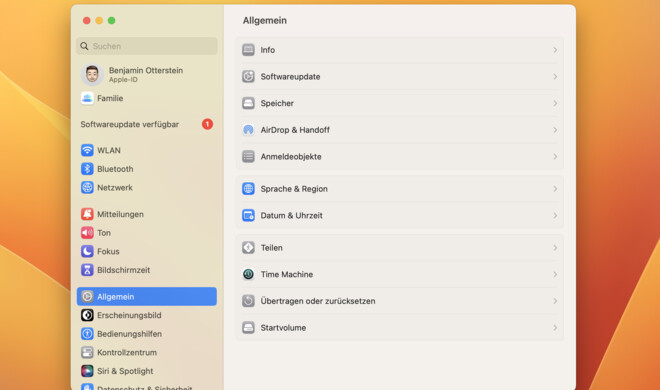Click the Mitteilungen bell icon
Screen dimensions: 660x390
point(87,214)
